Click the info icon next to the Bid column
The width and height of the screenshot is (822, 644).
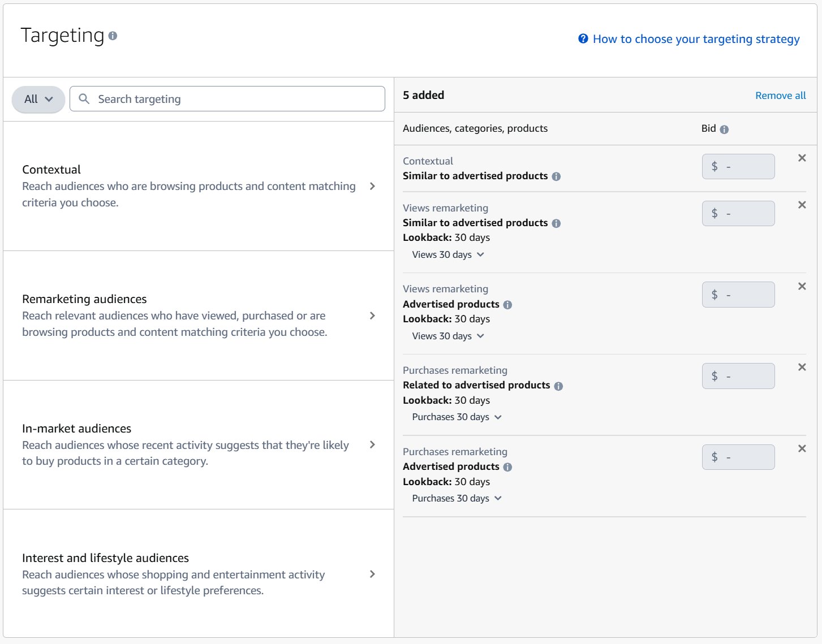pos(725,129)
